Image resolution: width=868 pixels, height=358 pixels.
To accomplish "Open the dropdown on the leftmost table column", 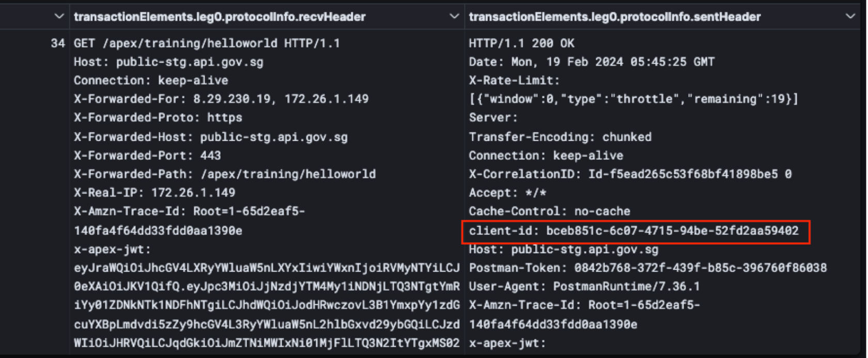I will pos(58,16).
